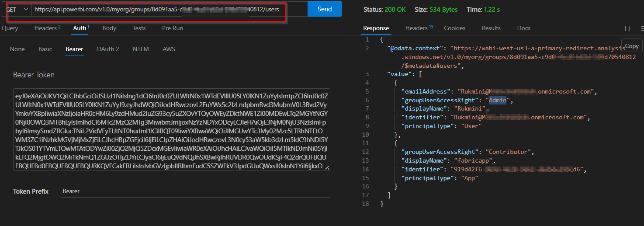The height and width of the screenshot is (226, 644).
Task: Switch to the Cookies tab
Action: point(455,28)
